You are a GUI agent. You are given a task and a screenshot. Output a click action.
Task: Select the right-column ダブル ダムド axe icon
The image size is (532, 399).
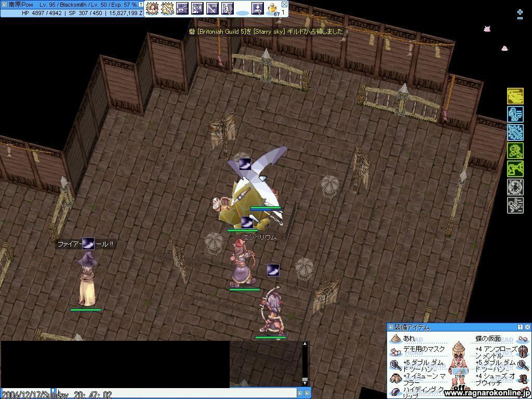point(523,365)
